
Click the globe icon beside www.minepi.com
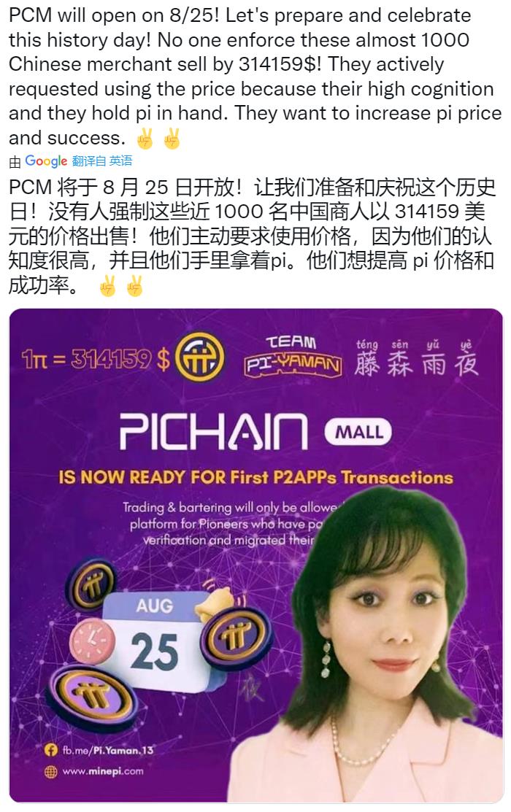(51, 772)
